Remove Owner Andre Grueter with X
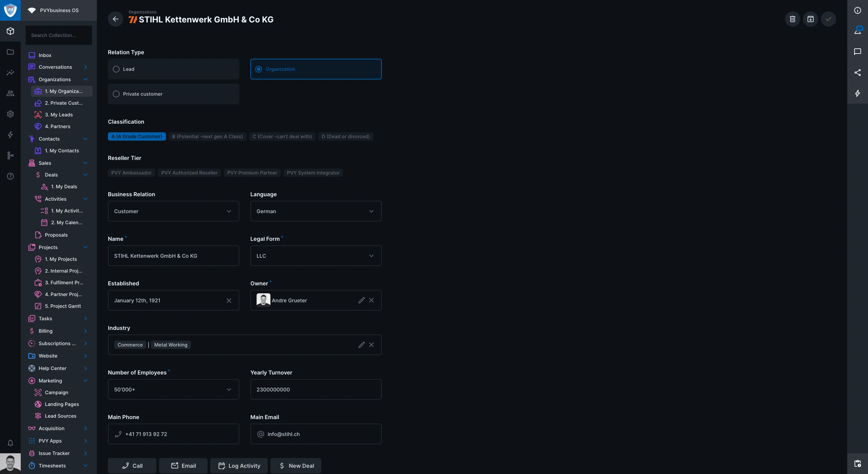 (371, 301)
